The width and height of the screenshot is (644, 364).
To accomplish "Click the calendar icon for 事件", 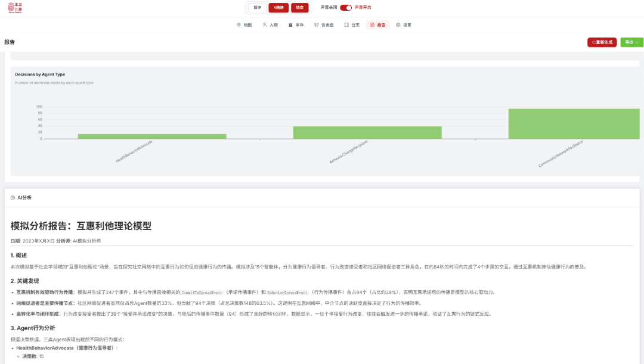I will coord(290,25).
